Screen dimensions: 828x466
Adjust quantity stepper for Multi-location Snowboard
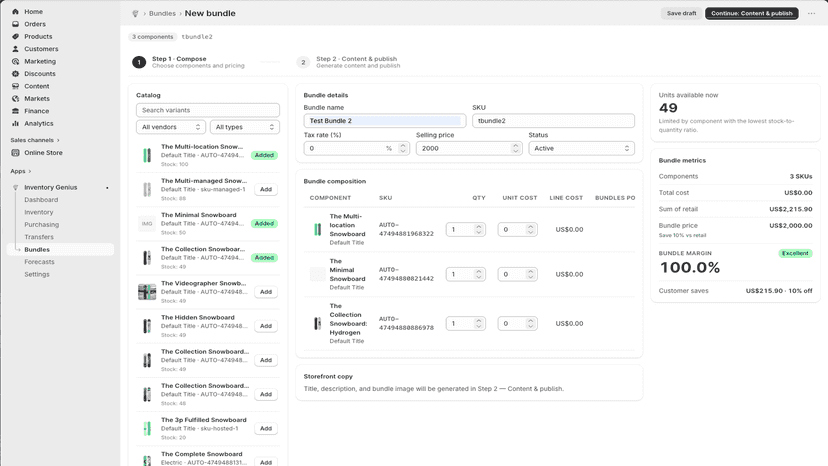[x=478, y=229]
